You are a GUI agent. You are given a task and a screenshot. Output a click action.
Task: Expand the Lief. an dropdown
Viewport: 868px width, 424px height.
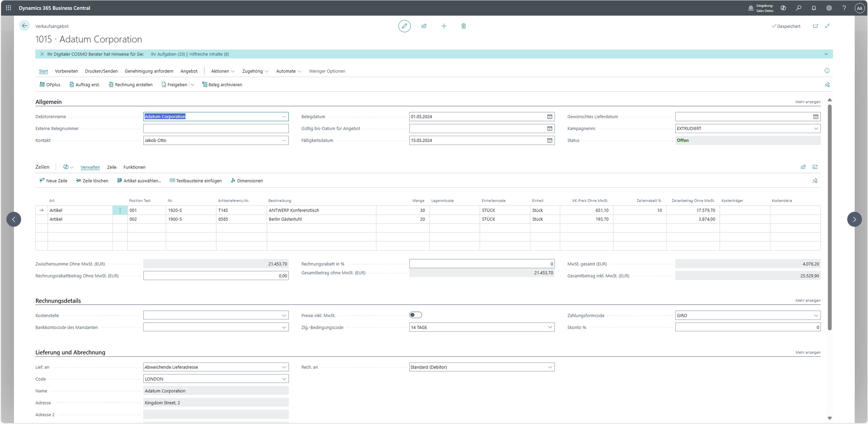[x=284, y=367]
